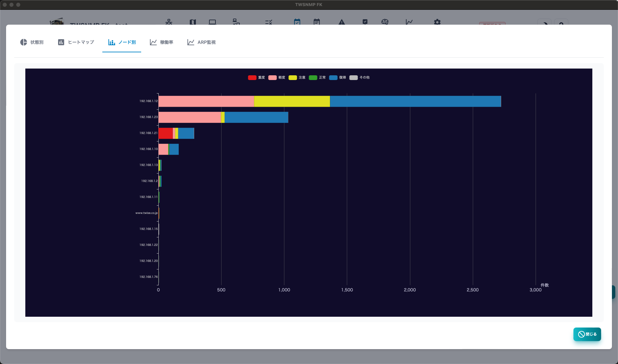Screen dimensions: 618x364
Task: Click the blue segment of 192.168.1.12 bar
Action: (x=415, y=101)
